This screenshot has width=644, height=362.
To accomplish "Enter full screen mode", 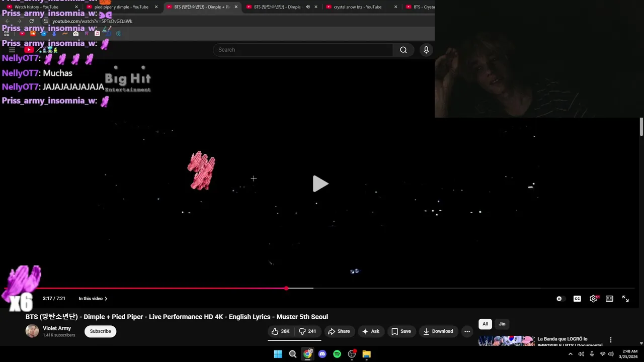I will [625, 299].
